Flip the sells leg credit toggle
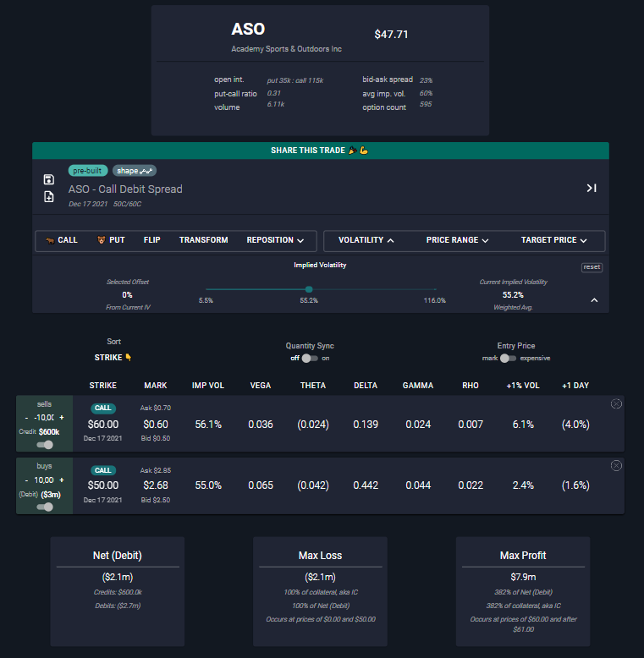The width and height of the screenshot is (644, 658). [45, 445]
